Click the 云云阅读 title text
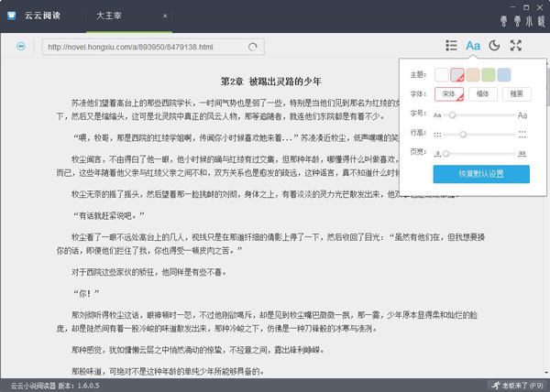Image resolution: width=550 pixels, height=392 pixels. 42,16
